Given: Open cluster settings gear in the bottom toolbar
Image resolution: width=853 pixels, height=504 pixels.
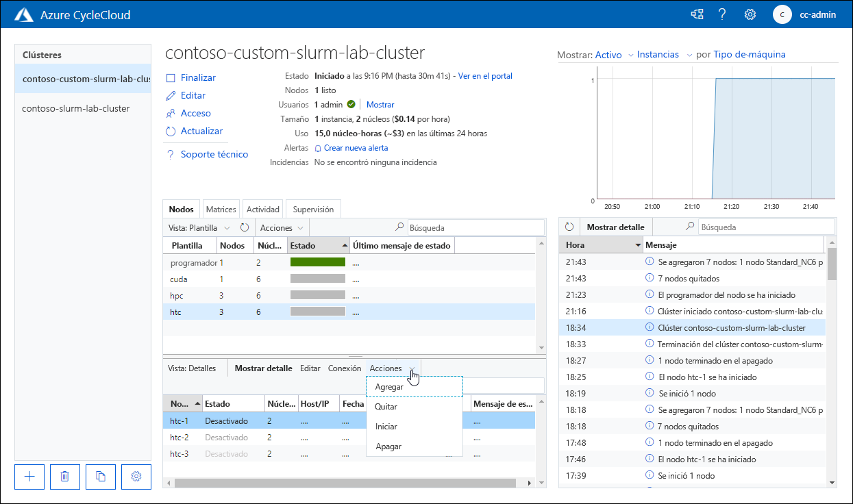Looking at the screenshot, I should [136, 477].
